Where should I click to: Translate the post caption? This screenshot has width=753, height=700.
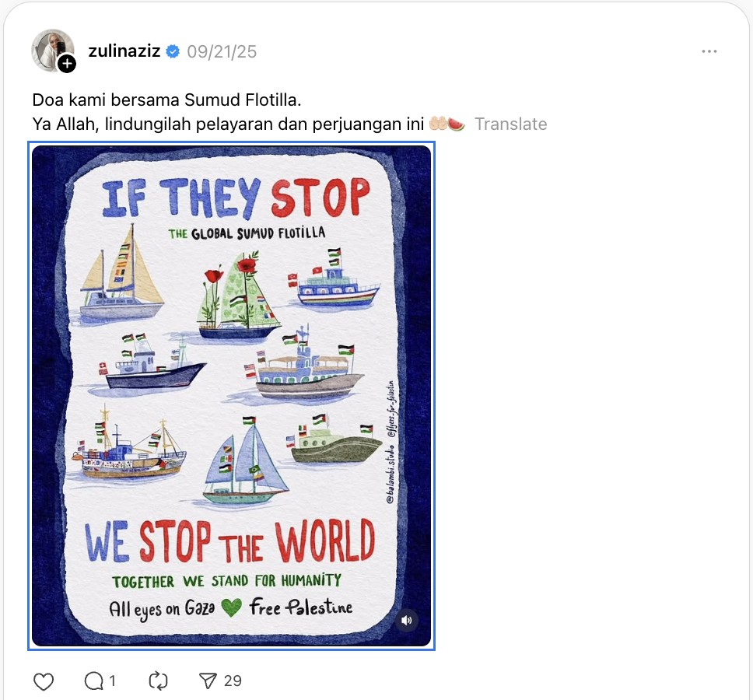pyautogui.click(x=510, y=124)
